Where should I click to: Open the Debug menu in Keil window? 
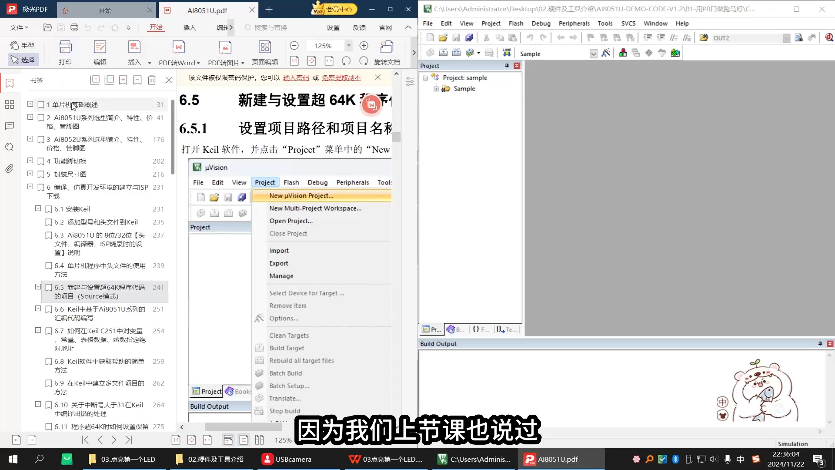point(541,23)
